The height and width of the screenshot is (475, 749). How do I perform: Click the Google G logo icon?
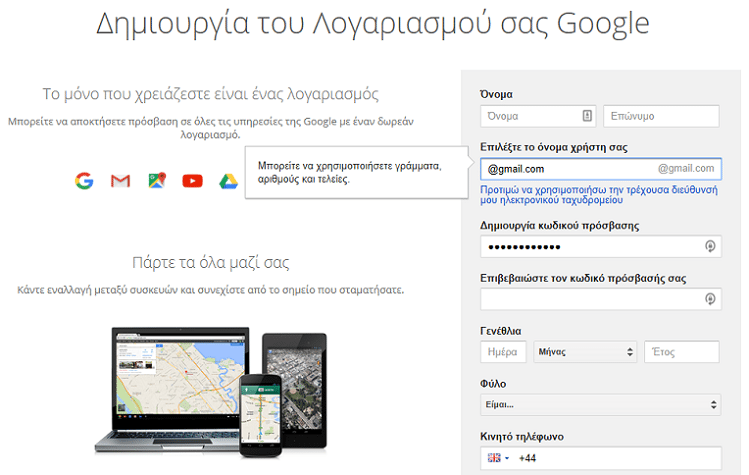pyautogui.click(x=84, y=181)
